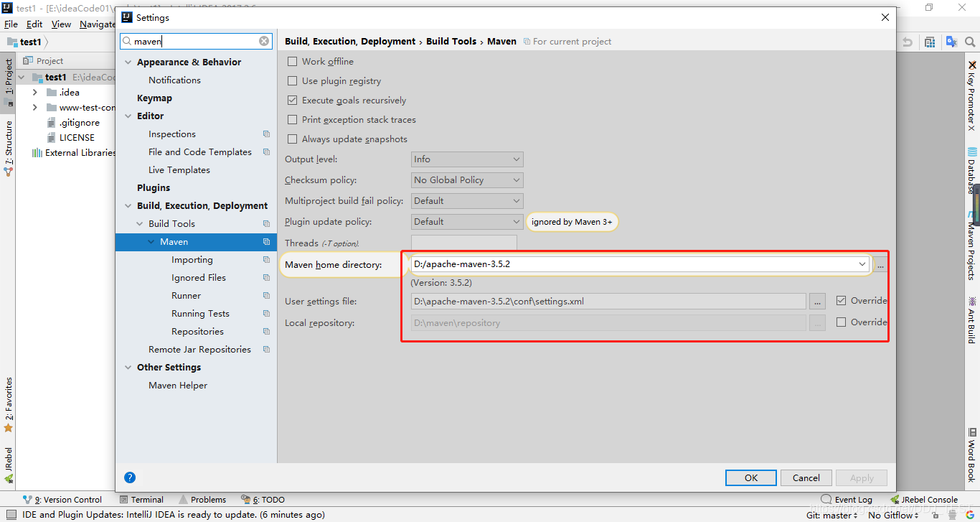This screenshot has width=980, height=522.
Task: Open the Maven home directory dropdown arrow
Action: [x=862, y=264]
